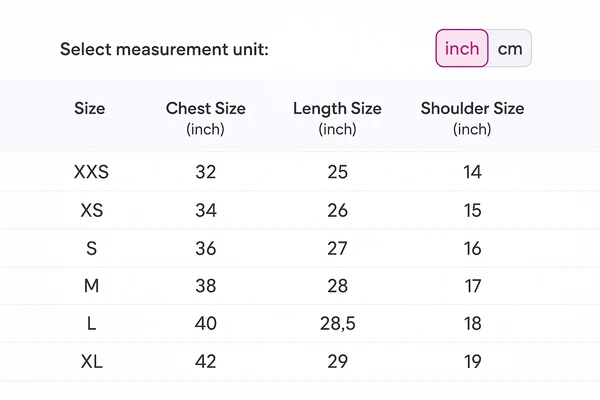Click length value 28,5 in L row

[337, 324]
